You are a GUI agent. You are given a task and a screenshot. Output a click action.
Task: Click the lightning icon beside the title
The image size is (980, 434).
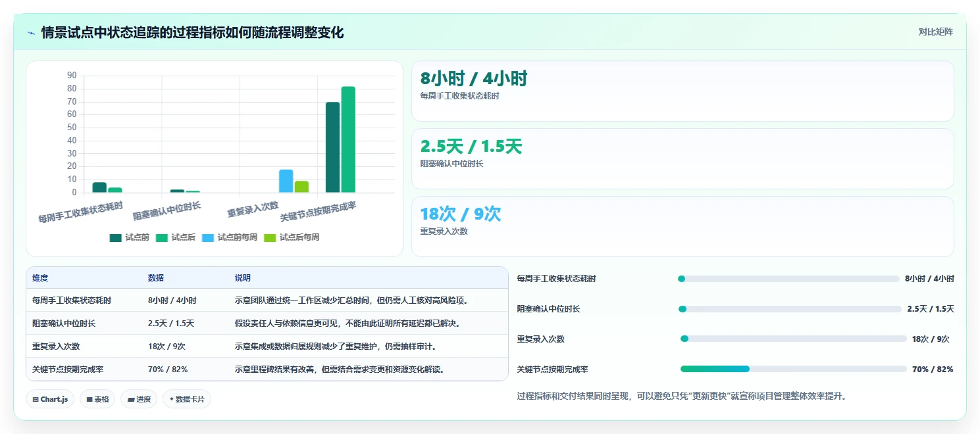32,33
